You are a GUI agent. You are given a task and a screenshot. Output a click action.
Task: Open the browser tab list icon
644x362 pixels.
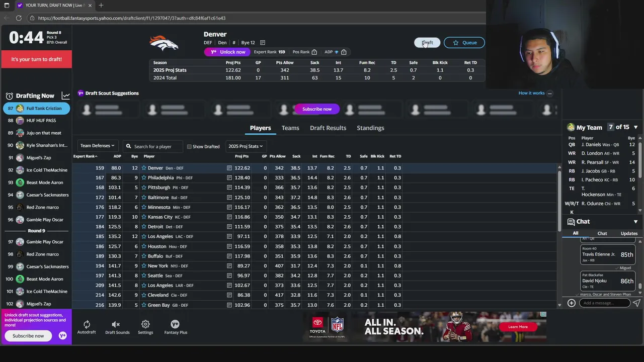[x=7, y=6]
